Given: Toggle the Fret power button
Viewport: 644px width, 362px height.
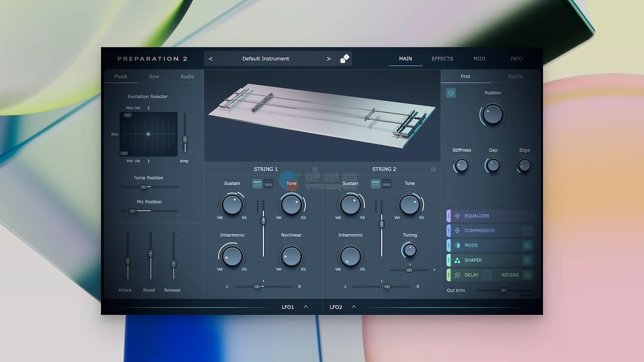Looking at the screenshot, I should tap(451, 93).
